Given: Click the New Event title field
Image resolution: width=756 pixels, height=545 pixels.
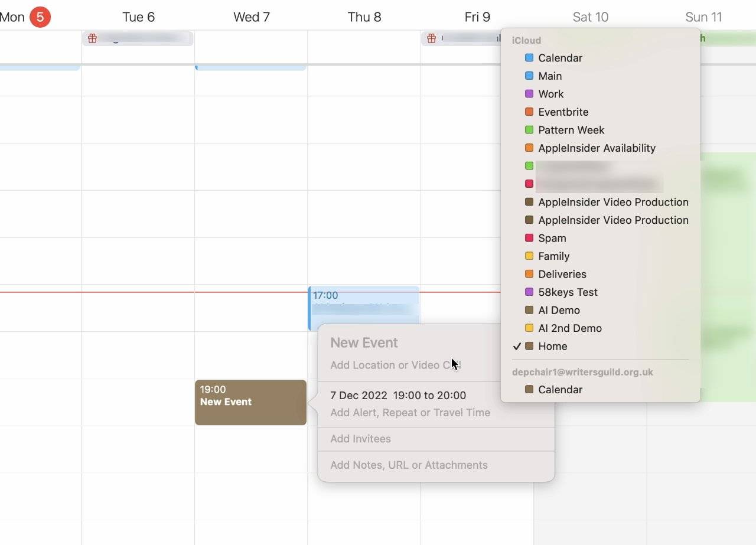Looking at the screenshot, I should coord(364,342).
